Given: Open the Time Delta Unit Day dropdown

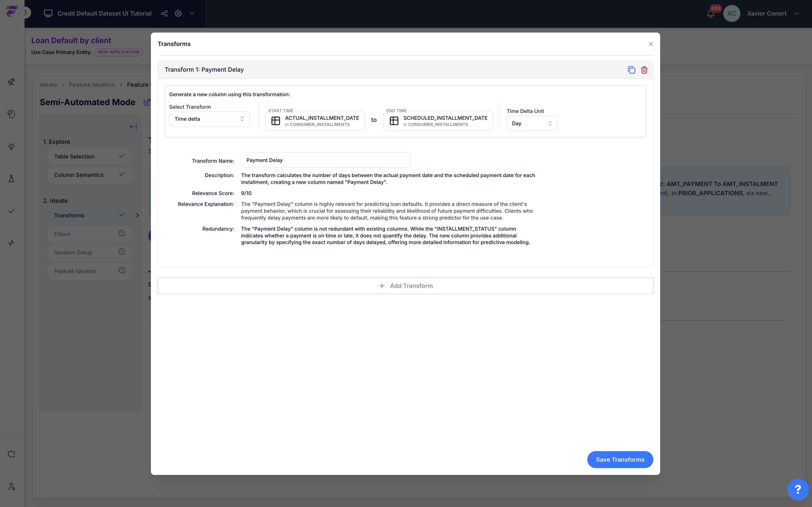Looking at the screenshot, I should pos(532,123).
